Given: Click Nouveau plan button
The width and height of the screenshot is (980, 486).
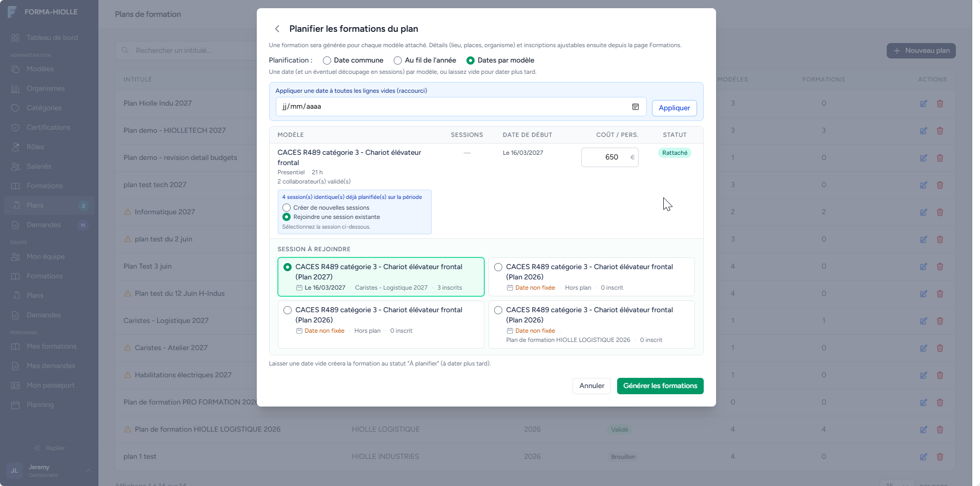Looking at the screenshot, I should click(921, 51).
